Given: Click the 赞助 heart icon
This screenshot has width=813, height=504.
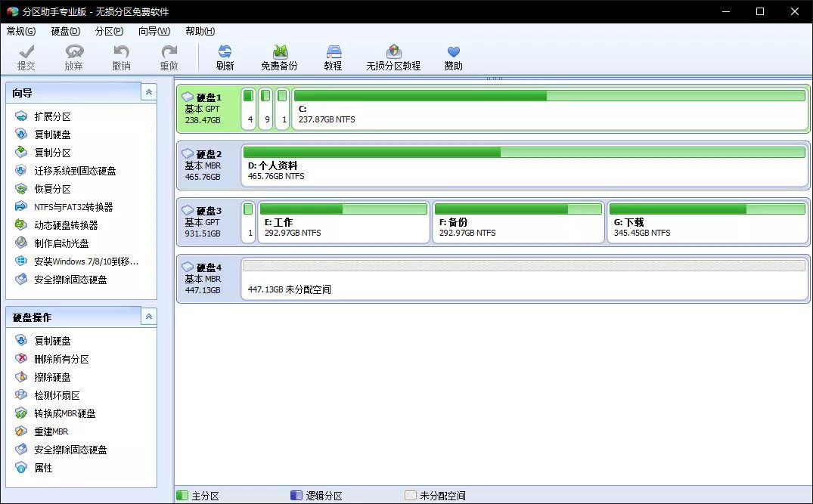Looking at the screenshot, I should click(x=453, y=57).
